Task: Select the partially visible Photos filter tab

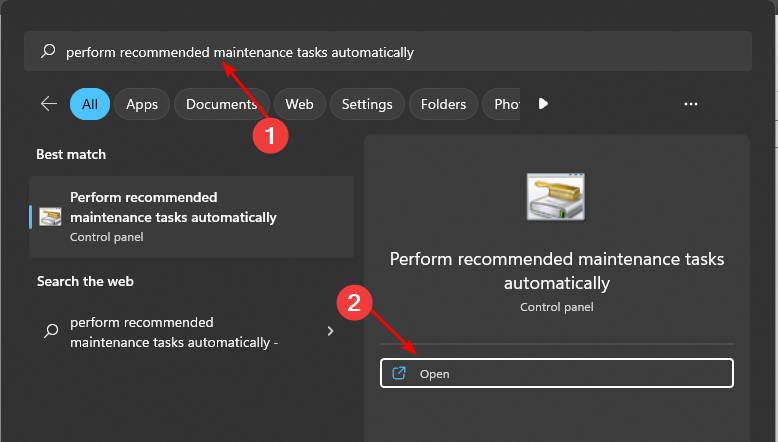Action: (501, 104)
